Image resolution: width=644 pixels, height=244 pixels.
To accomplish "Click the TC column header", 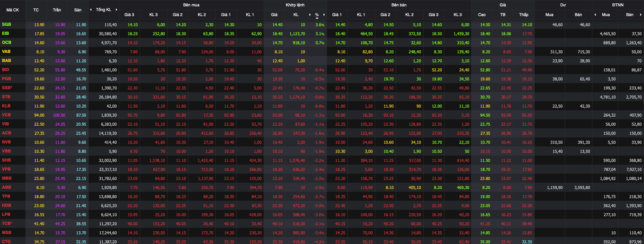I will click(x=36, y=10).
